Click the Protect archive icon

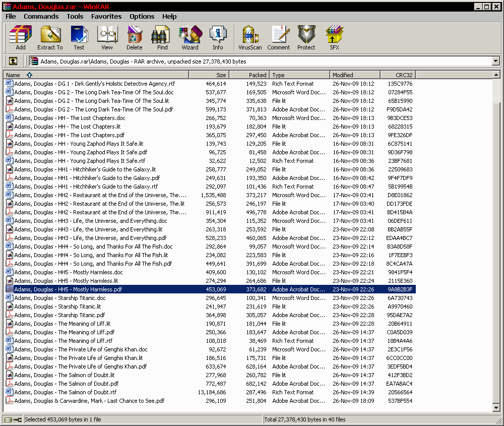[x=306, y=38]
